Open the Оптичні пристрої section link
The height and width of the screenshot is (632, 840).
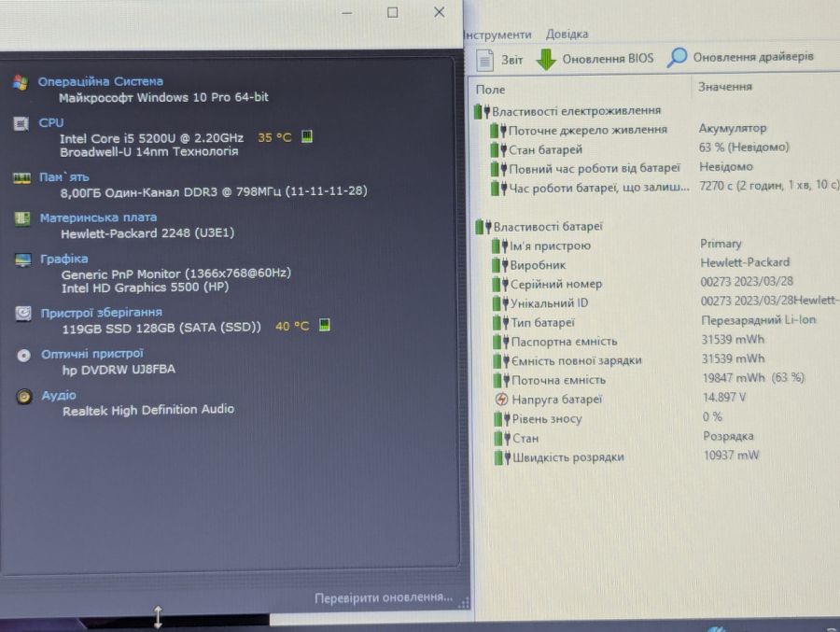tap(92, 354)
